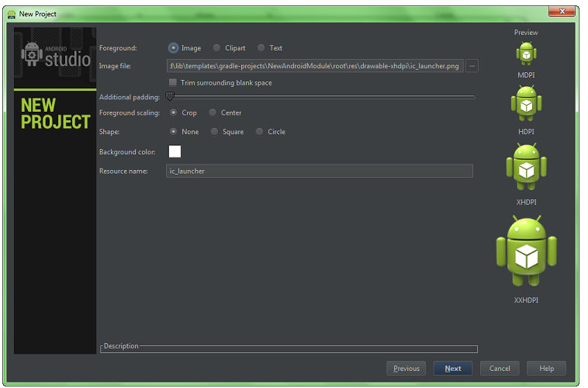
Task: Enable Trim surrounding blank space checkbox
Action: pyautogui.click(x=173, y=82)
